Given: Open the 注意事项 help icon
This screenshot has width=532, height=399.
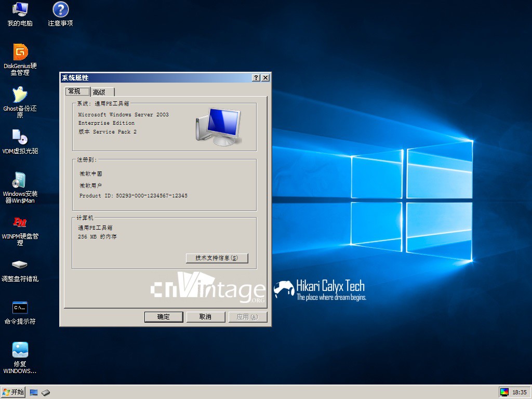Looking at the screenshot, I should pos(60,14).
